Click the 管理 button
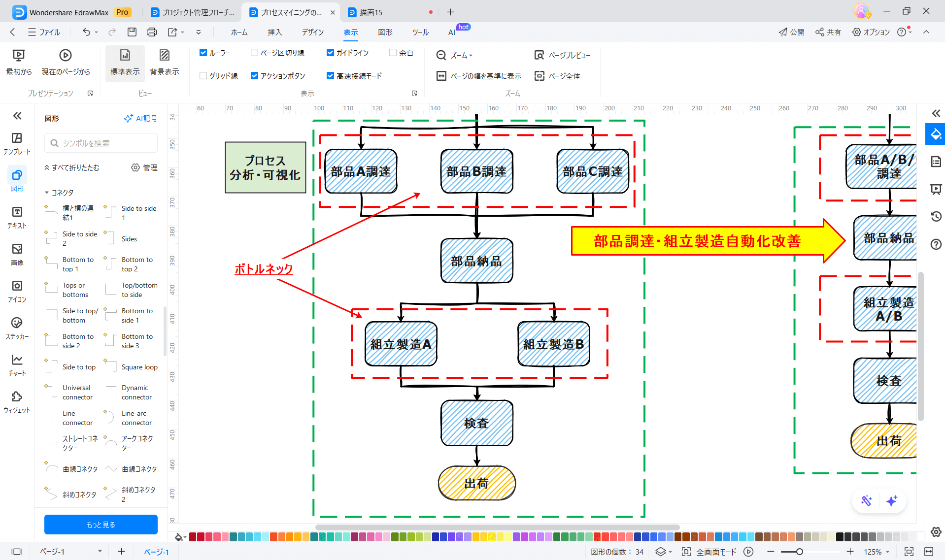Viewport: 945px width, 560px height. pos(144,167)
